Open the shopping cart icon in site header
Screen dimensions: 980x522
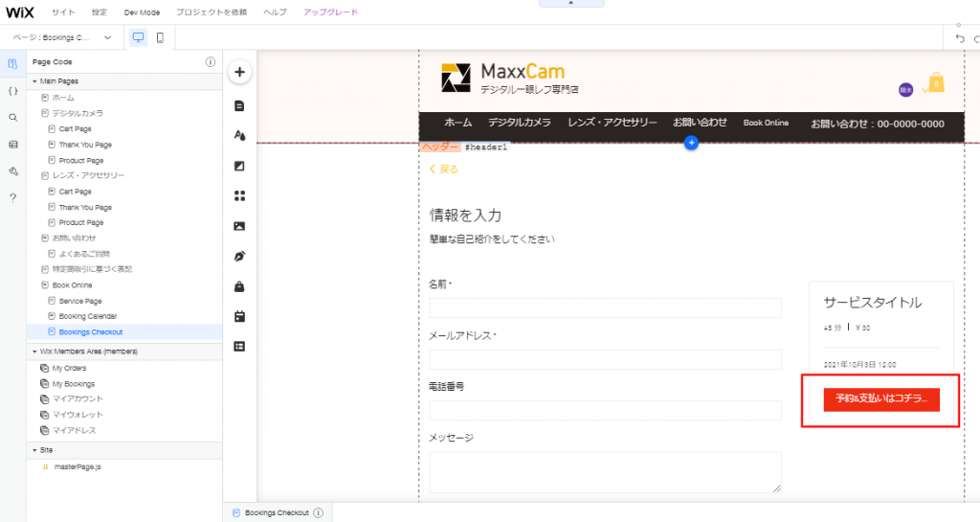[935, 83]
